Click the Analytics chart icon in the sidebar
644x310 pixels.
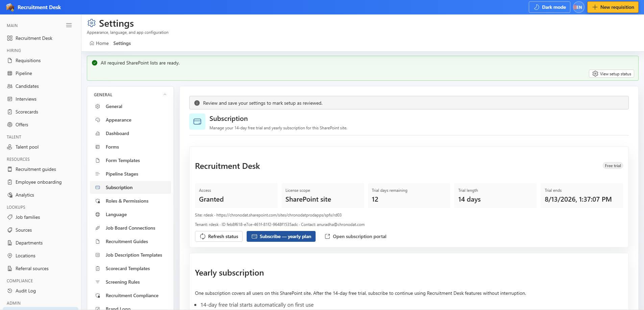coord(10,195)
